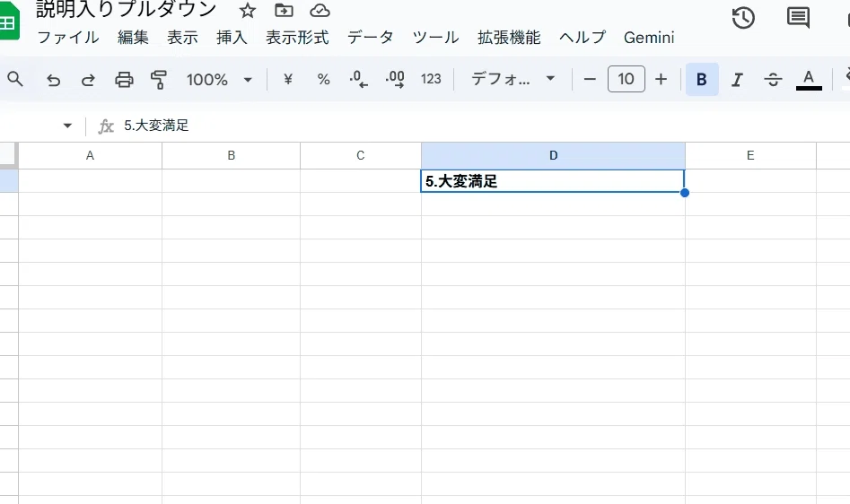Open the ツール menu
Screen dimensions: 850x504
(435, 38)
